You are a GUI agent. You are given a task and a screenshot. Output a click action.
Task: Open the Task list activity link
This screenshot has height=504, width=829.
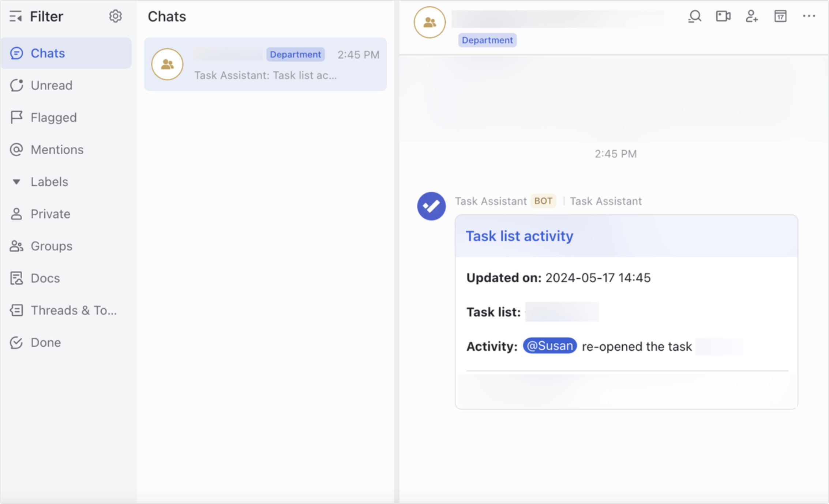tap(519, 236)
